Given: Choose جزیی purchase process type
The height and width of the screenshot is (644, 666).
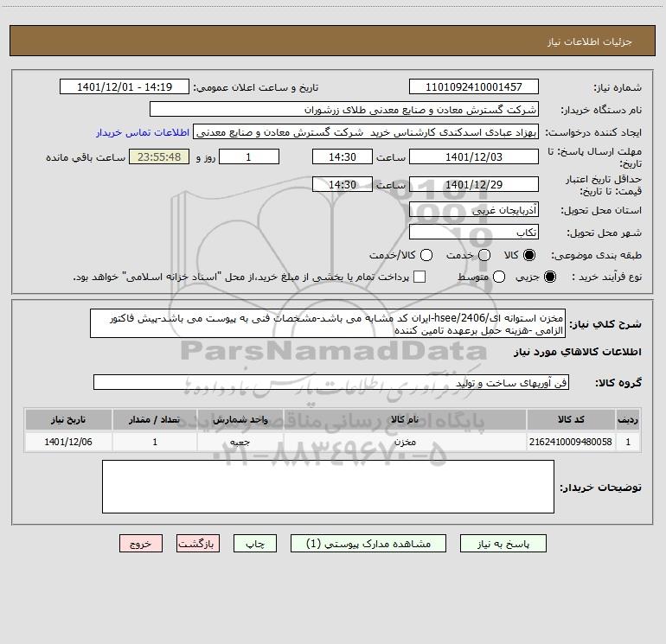Looking at the screenshot, I should 549,277.
